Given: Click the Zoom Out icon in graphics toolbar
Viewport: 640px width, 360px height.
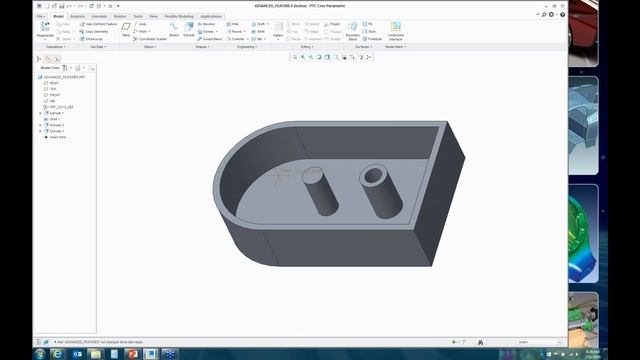Looking at the screenshot, I should coord(311,58).
